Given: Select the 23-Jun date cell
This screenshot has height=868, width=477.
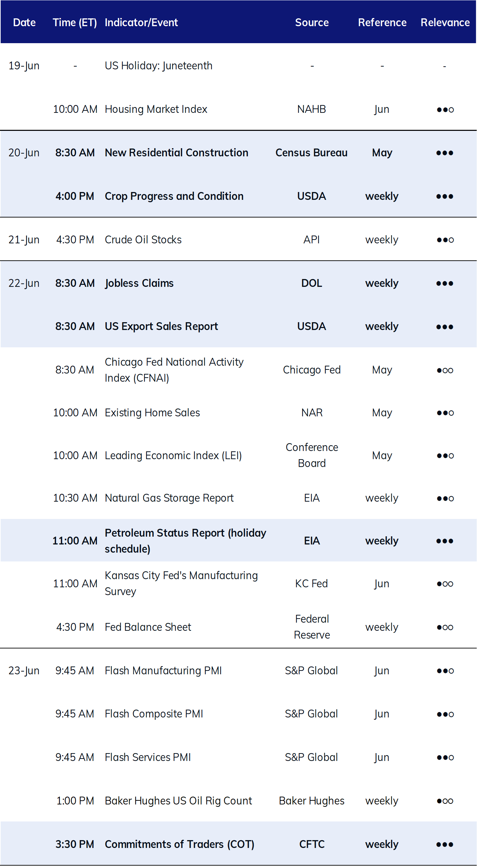Looking at the screenshot, I should click(24, 671).
